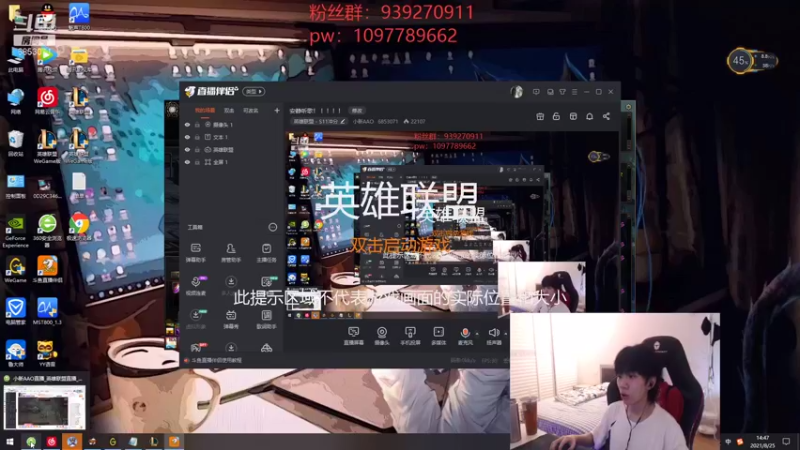Toggle visibility of 全屏 1 source

point(187,162)
